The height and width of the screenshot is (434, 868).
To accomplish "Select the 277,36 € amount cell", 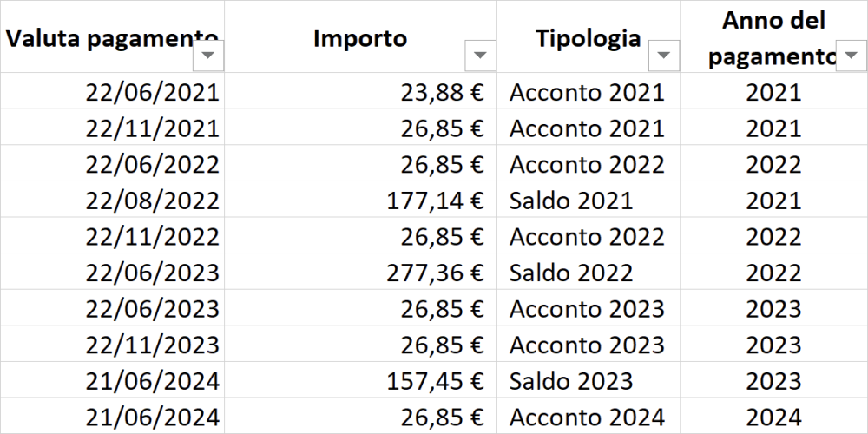I will point(360,272).
